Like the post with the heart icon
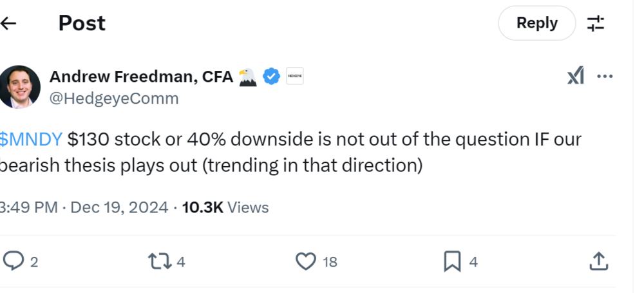Image resolution: width=644 pixels, height=293 pixels. (x=306, y=261)
